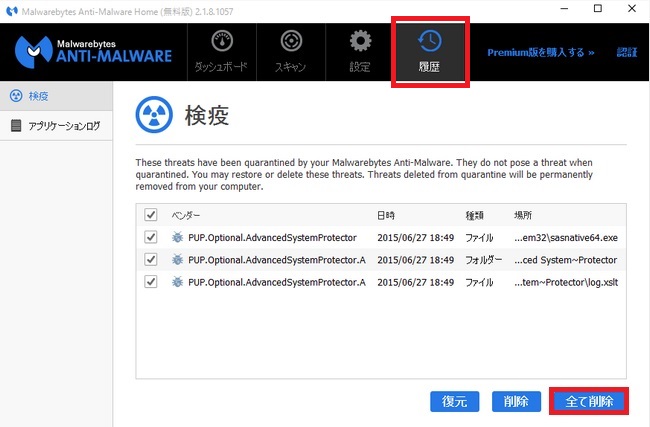This screenshot has width=650, height=427.
Task: Open the History clock icon tab
Action: 429,41
